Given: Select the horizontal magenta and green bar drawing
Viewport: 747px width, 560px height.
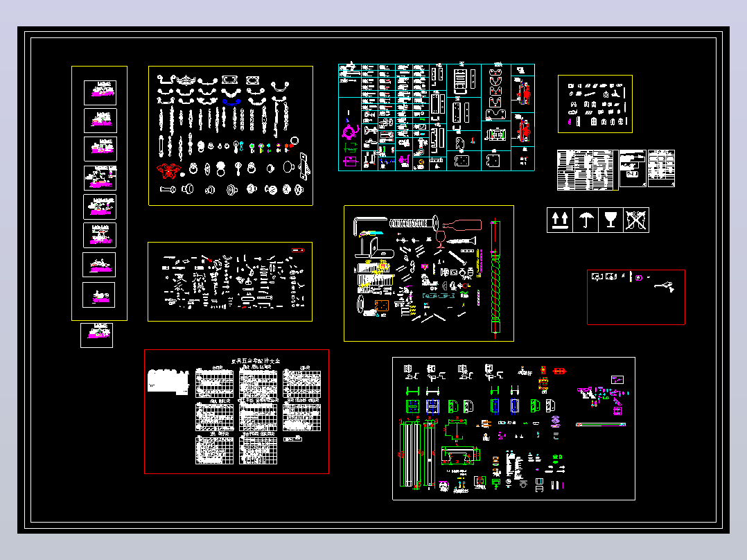Looking at the screenshot, I should point(601,424).
